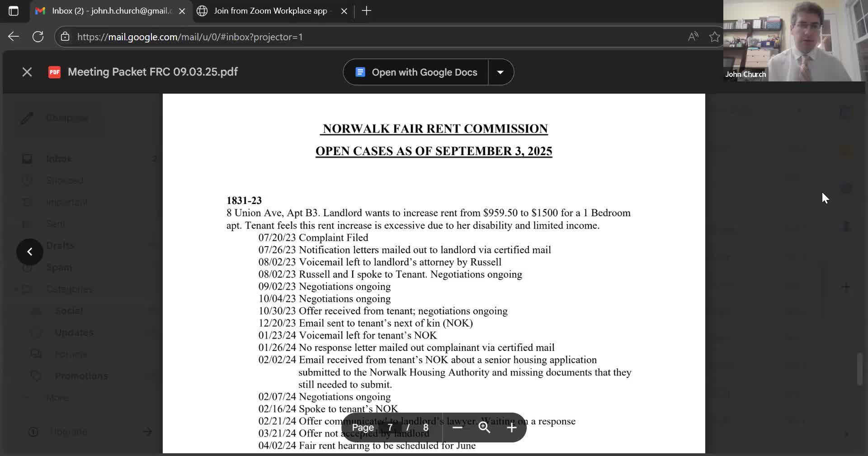Go to previous attachment with left arrow
Viewport: 868px width, 456px height.
click(x=30, y=252)
